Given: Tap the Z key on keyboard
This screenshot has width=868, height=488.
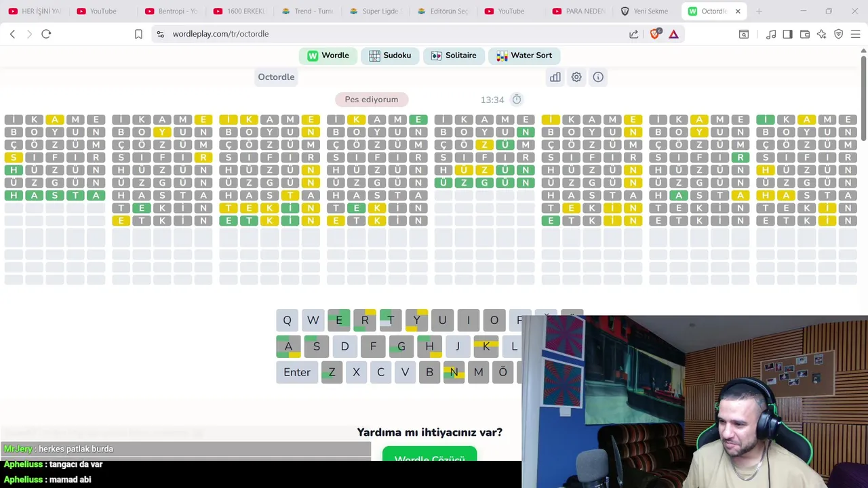Looking at the screenshot, I should coord(332,372).
